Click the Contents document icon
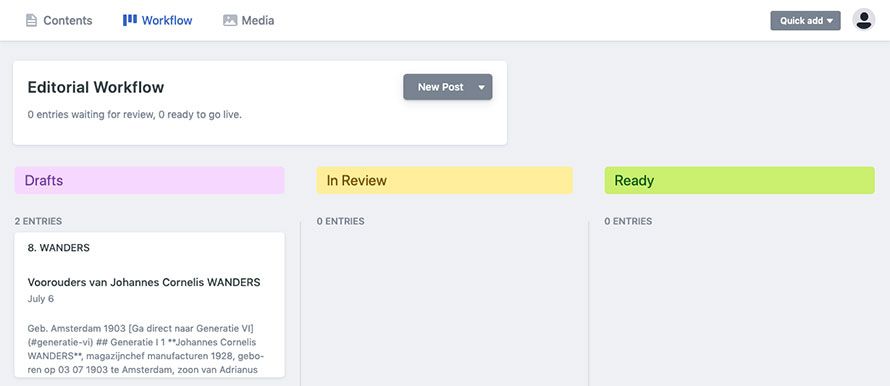The image size is (890, 386). point(31,20)
